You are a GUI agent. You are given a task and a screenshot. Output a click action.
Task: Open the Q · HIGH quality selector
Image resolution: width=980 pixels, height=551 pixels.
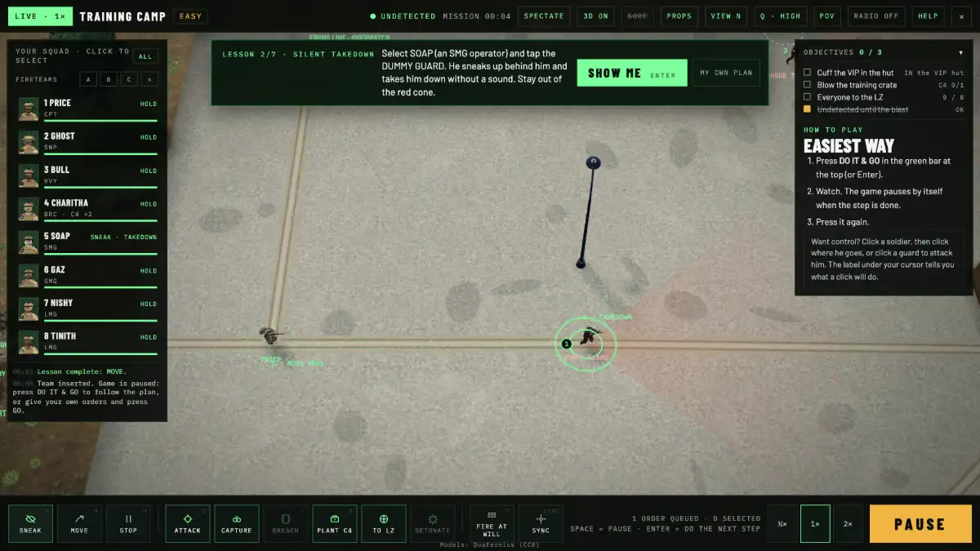(780, 16)
